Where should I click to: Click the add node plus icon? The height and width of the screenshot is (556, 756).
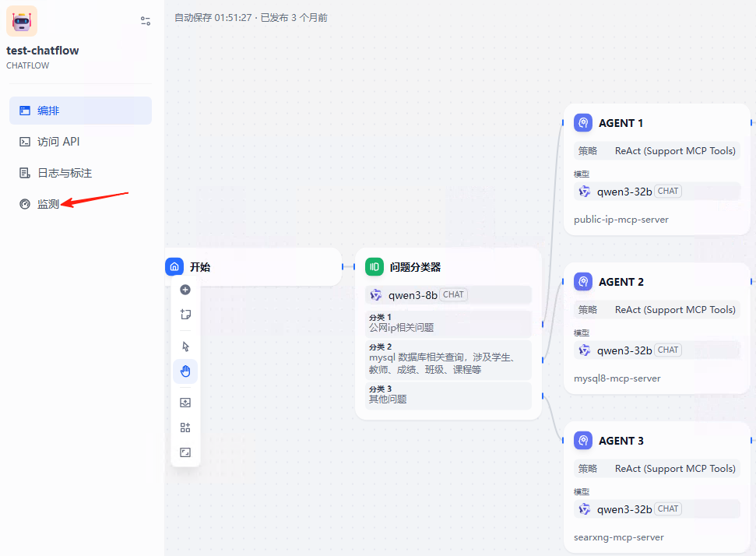[x=185, y=290]
